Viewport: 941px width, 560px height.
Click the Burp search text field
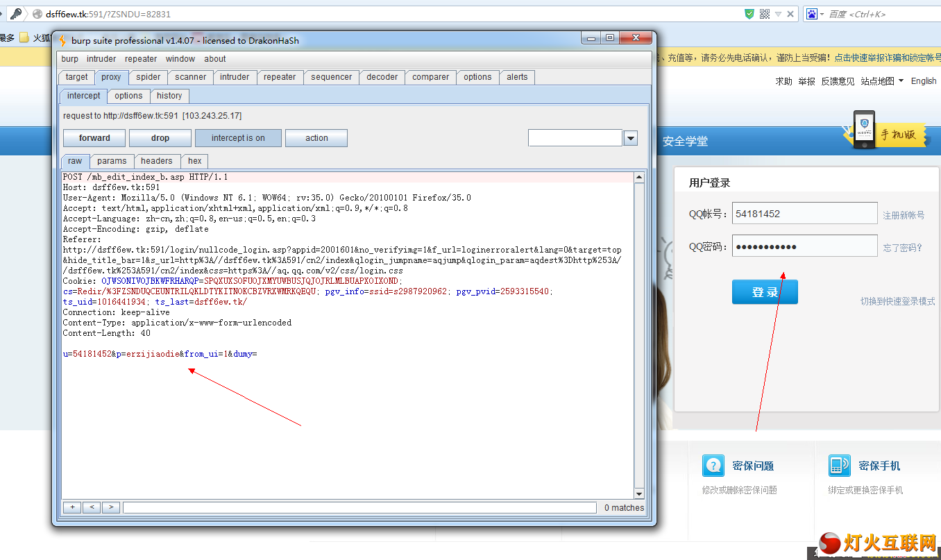[x=359, y=507]
